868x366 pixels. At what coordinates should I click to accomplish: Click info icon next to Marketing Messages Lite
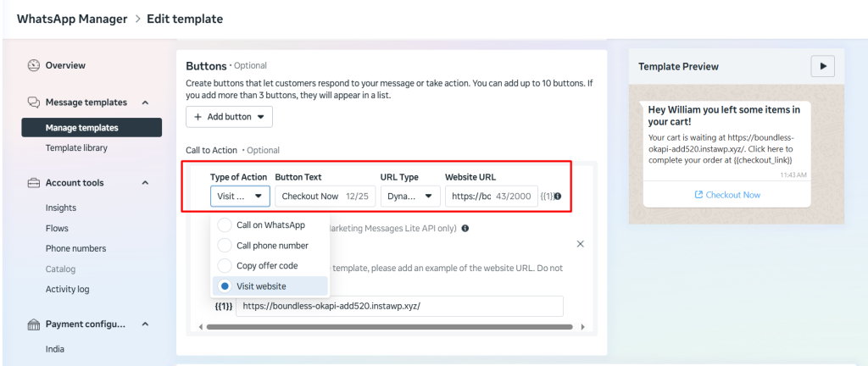click(x=466, y=228)
